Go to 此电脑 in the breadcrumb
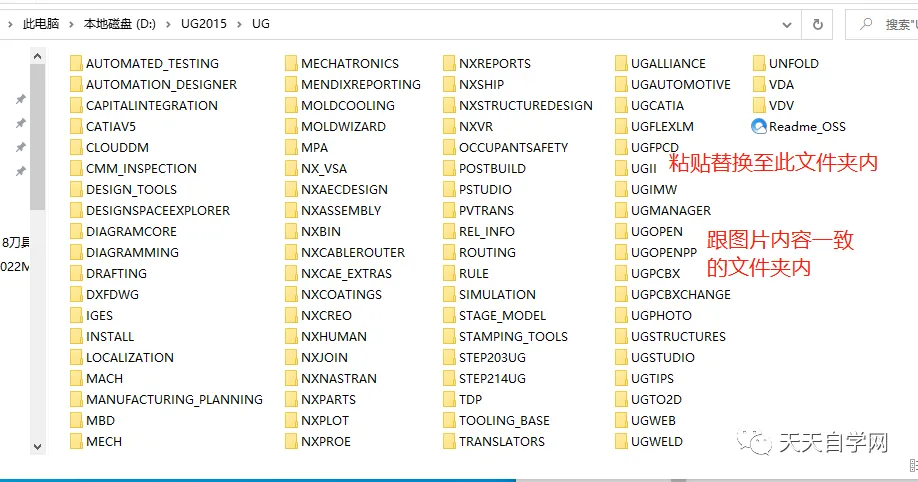The height and width of the screenshot is (482, 918). pos(41,24)
